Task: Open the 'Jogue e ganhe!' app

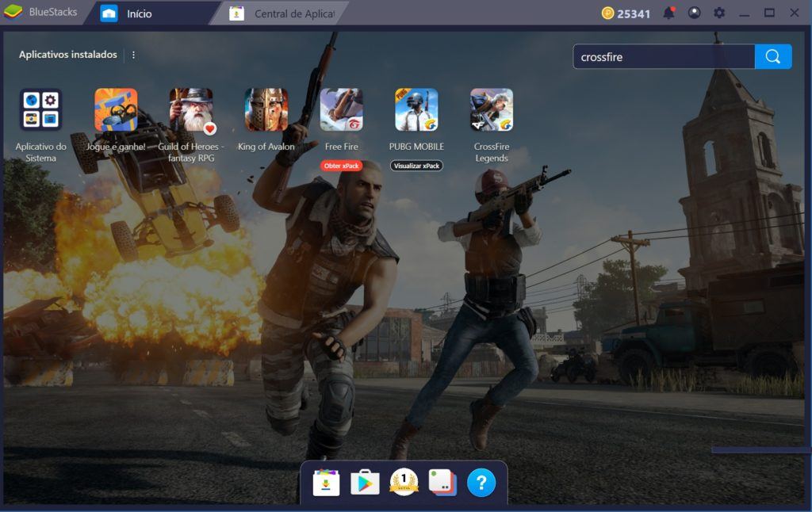Action: pos(115,111)
